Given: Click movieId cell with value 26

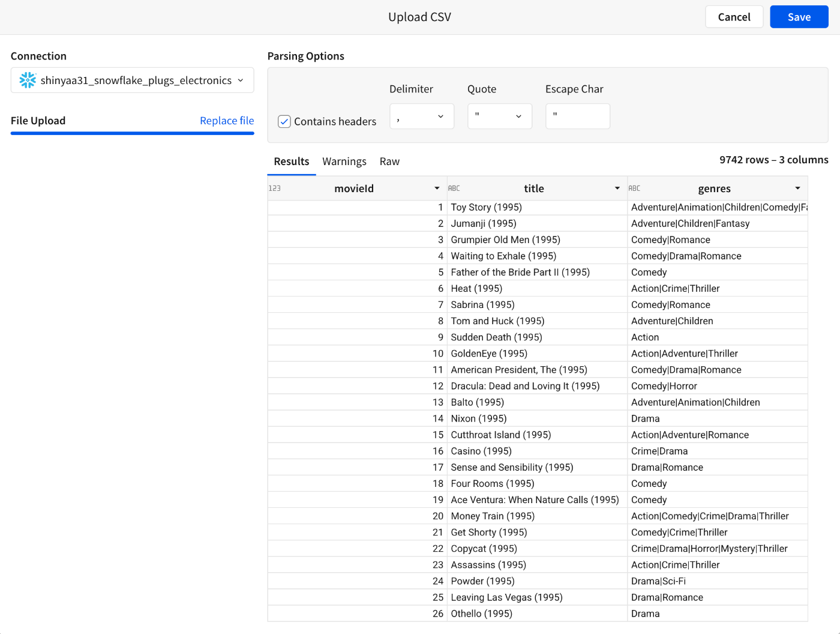Looking at the screenshot, I should tap(357, 613).
